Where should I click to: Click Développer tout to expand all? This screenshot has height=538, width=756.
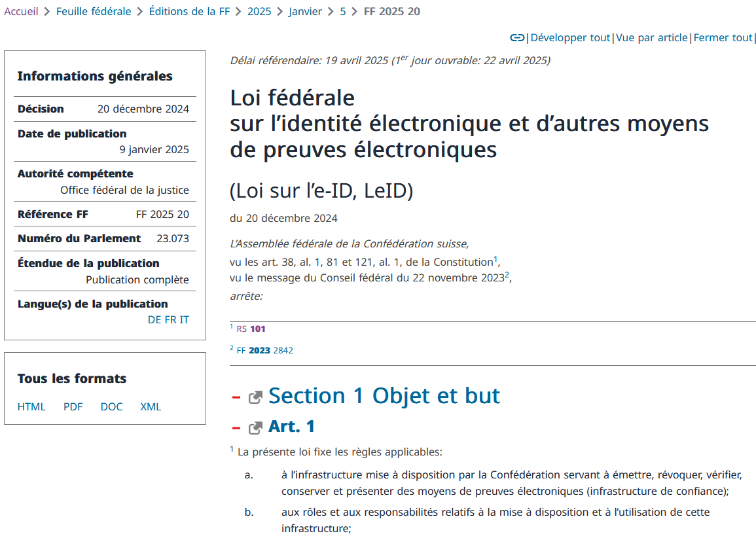pyautogui.click(x=569, y=38)
